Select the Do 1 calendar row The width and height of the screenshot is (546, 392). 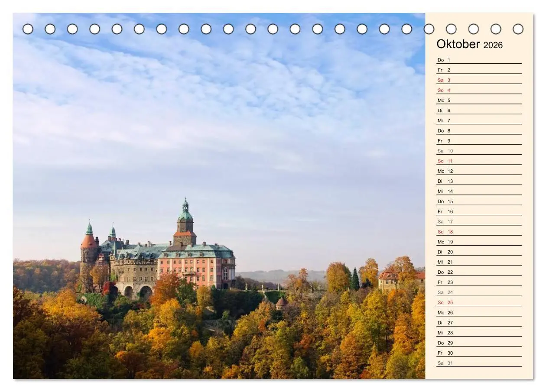tap(479, 60)
